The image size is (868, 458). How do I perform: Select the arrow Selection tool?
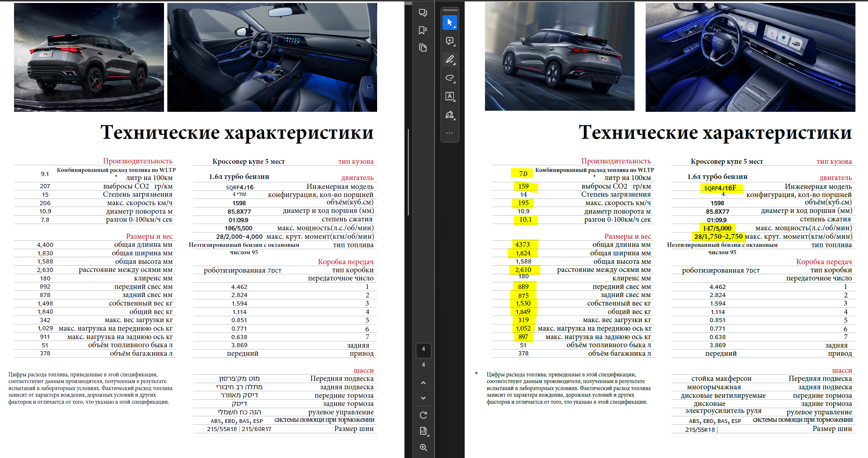(x=450, y=23)
